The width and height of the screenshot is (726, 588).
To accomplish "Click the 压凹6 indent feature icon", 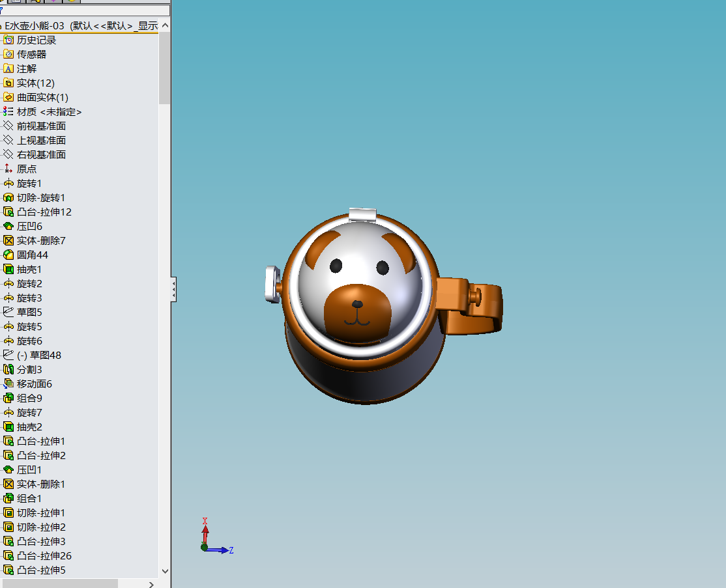I will point(8,226).
